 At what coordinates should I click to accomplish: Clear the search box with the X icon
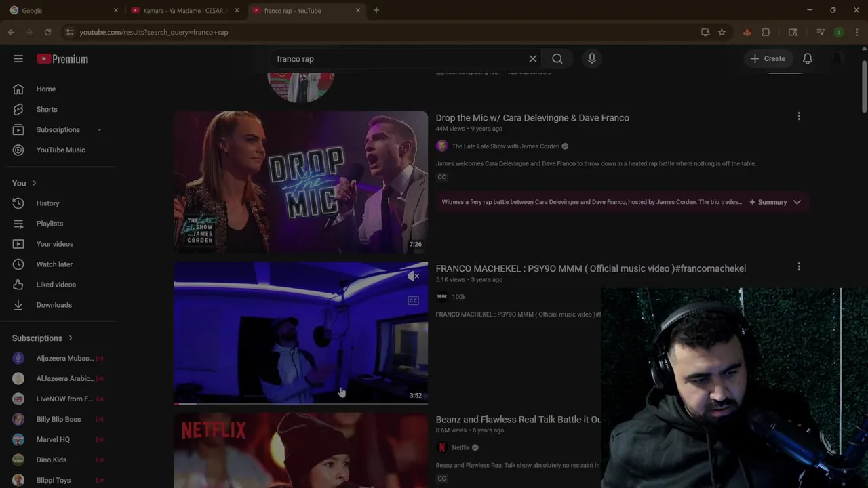[533, 59]
